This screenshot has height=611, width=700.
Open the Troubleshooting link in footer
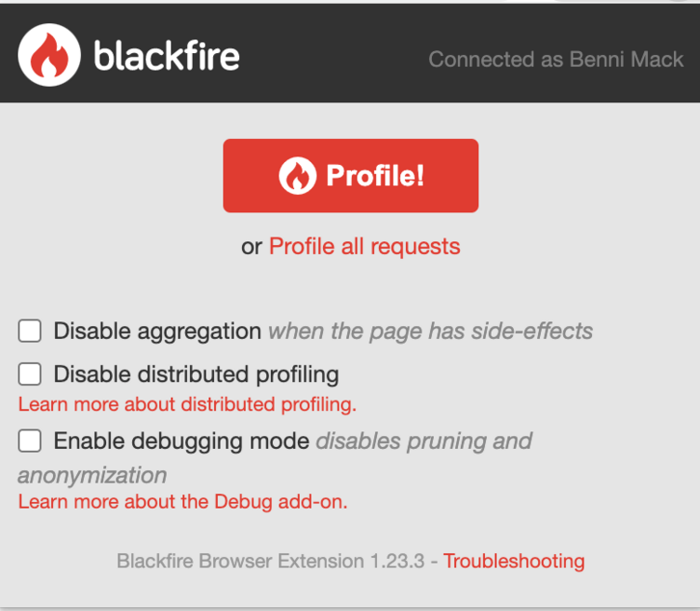pos(514,561)
